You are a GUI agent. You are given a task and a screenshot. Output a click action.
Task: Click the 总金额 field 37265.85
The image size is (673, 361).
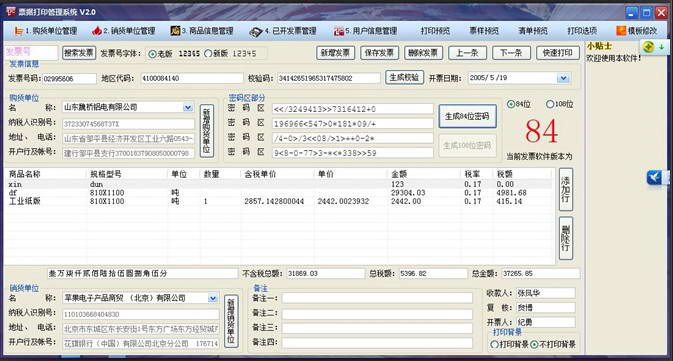pos(540,273)
